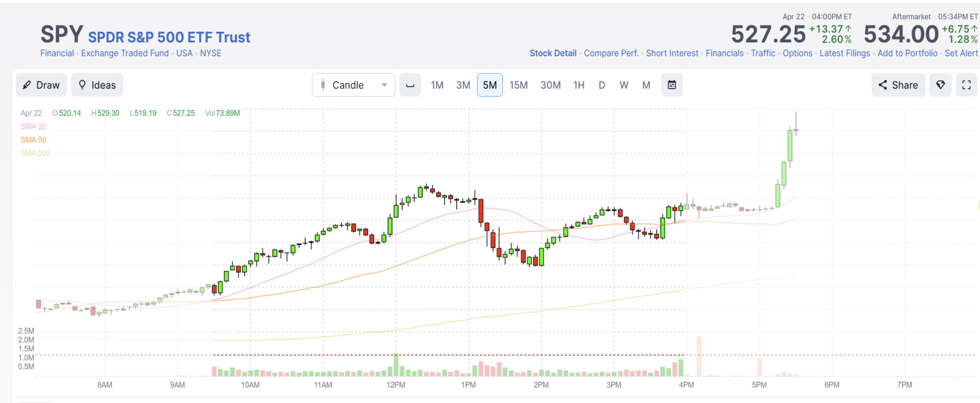980x403 pixels.
Task: Click the diamond premium icon
Action: point(940,85)
